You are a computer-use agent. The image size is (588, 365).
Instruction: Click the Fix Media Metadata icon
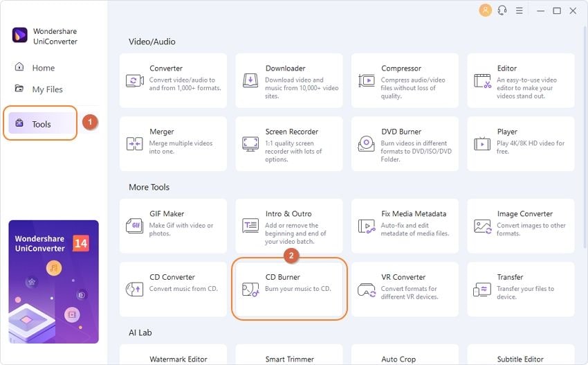tap(367, 226)
